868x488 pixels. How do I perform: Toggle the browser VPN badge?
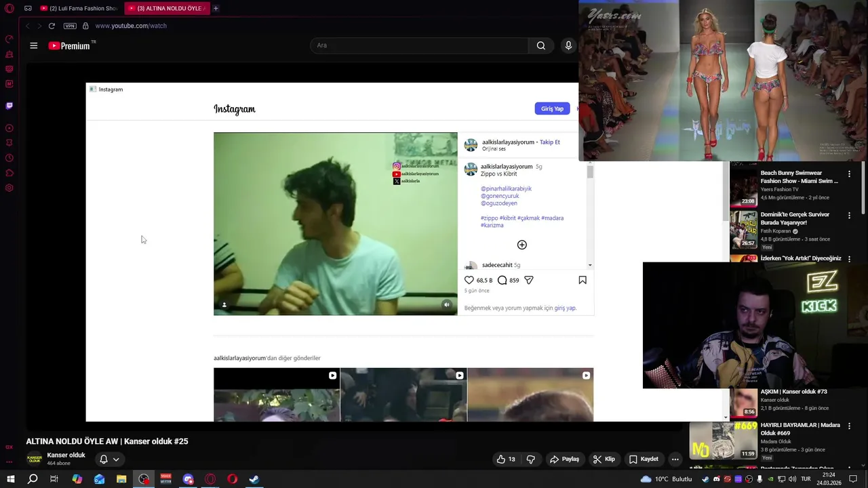pyautogui.click(x=70, y=26)
